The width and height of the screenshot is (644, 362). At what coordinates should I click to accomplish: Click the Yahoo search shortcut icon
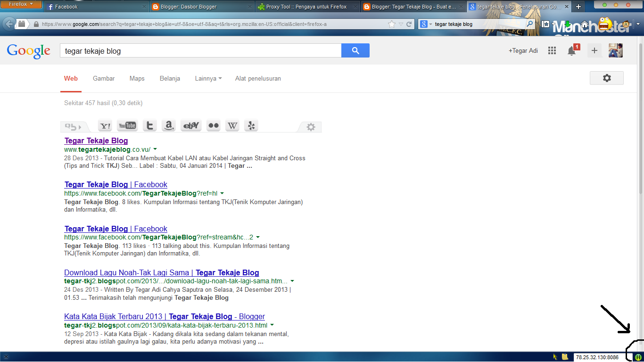point(106,126)
